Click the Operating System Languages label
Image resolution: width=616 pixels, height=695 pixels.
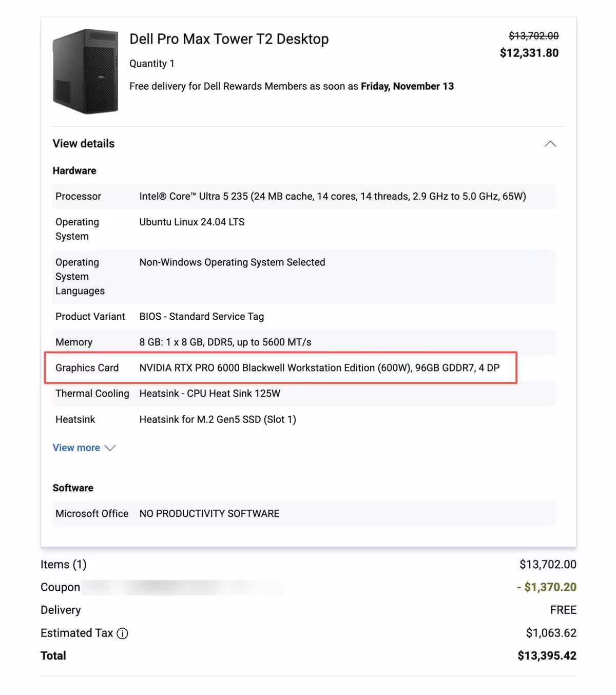(80, 276)
